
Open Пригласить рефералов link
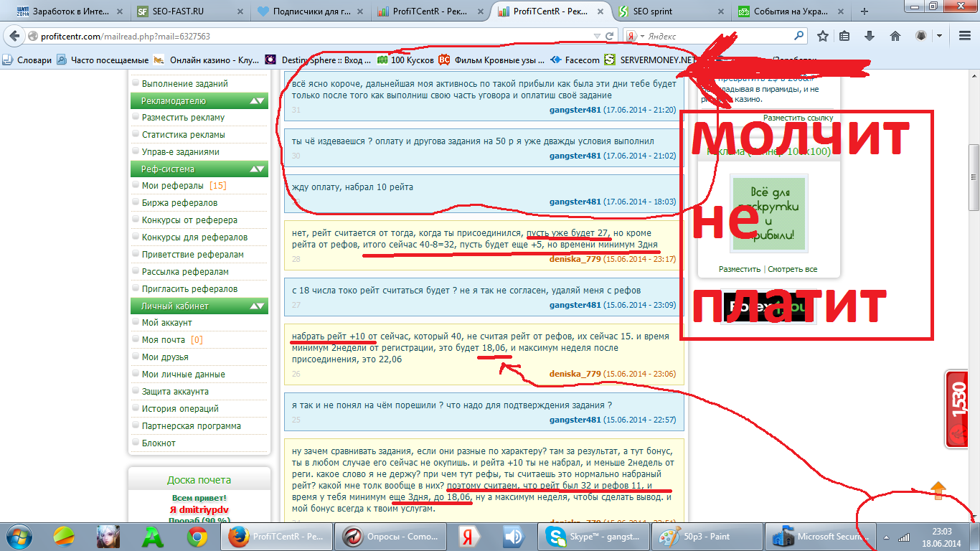click(189, 289)
